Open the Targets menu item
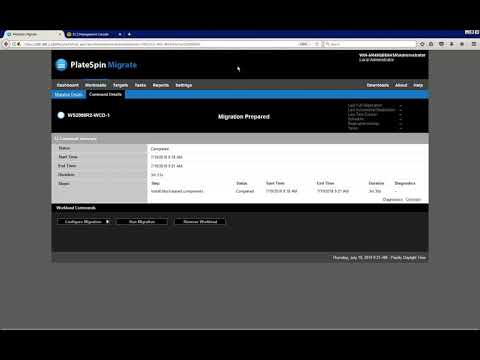Viewport: 480px width, 360px height. coord(120,85)
